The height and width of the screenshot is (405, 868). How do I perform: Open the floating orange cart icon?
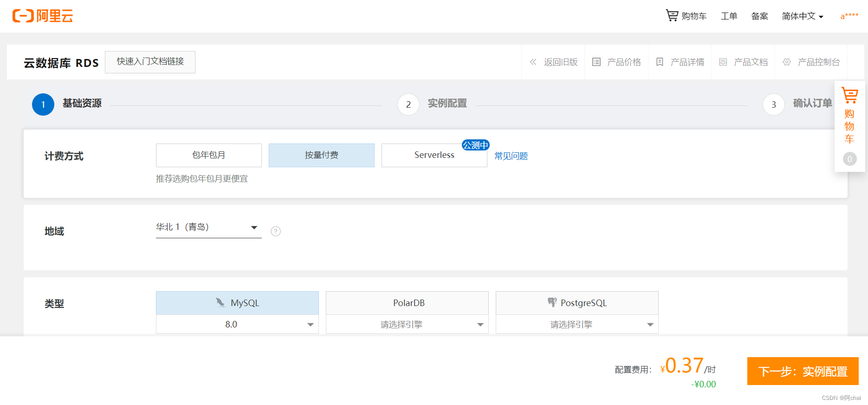(849, 95)
